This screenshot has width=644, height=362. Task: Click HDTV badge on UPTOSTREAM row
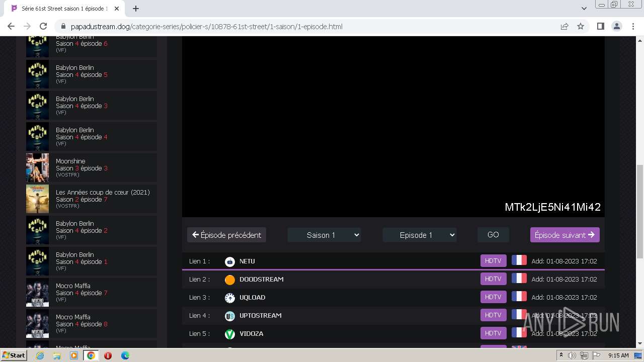point(493,315)
